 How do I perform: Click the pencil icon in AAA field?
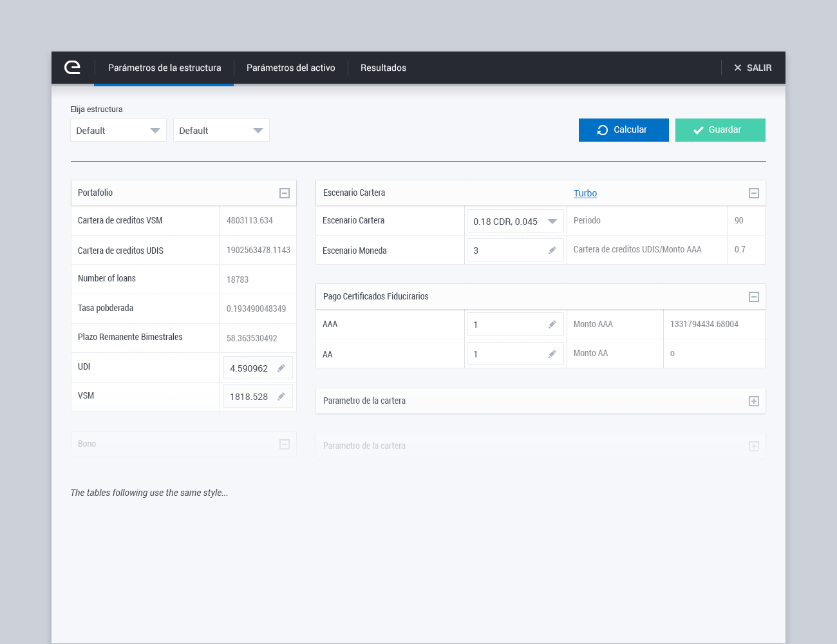(x=552, y=325)
